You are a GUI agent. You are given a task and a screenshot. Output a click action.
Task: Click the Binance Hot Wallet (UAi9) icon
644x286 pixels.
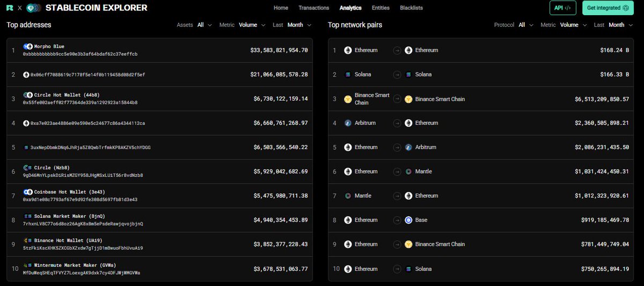[28, 240]
